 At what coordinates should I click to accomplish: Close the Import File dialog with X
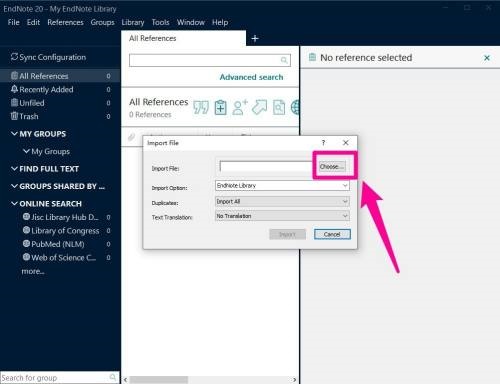346,143
